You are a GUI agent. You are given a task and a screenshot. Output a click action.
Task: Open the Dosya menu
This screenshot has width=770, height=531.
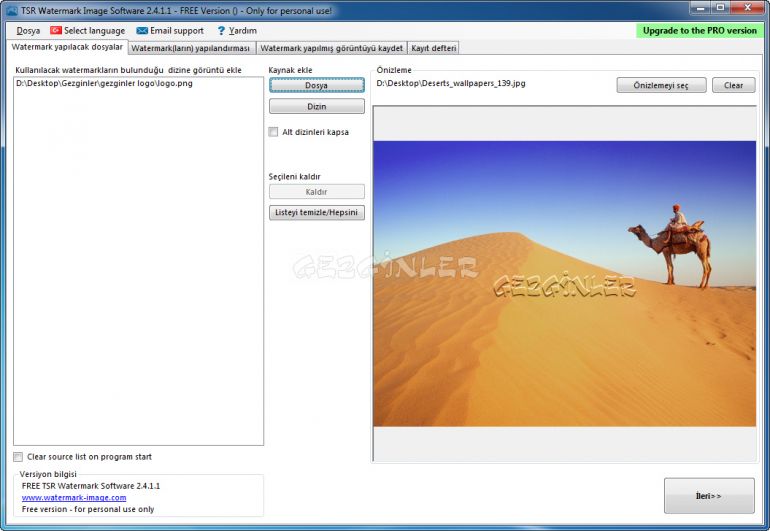click(28, 31)
